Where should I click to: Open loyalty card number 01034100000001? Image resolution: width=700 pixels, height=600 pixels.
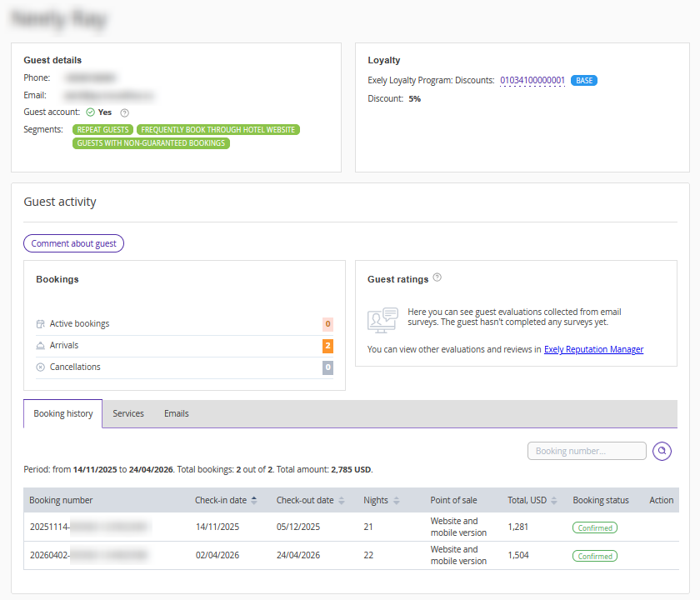[532, 81]
